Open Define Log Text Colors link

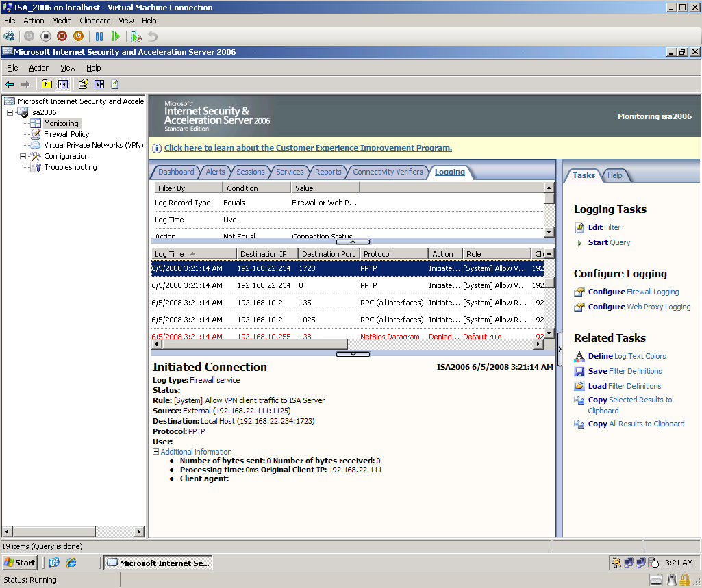[627, 356]
